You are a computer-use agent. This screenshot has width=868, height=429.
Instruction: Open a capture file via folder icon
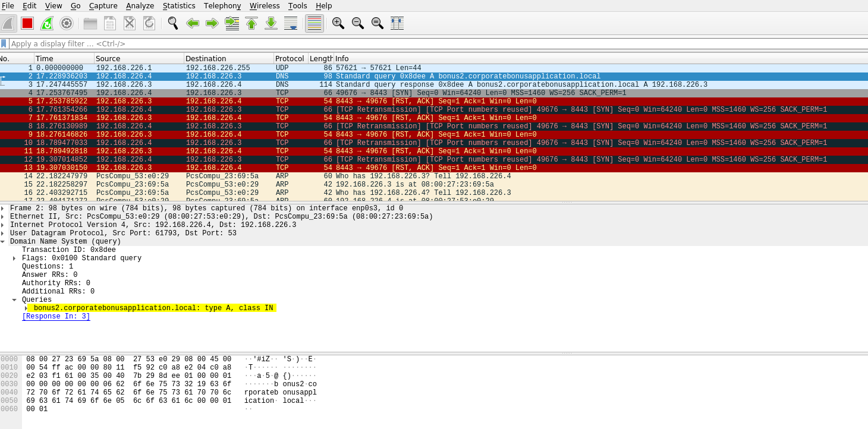tap(90, 23)
